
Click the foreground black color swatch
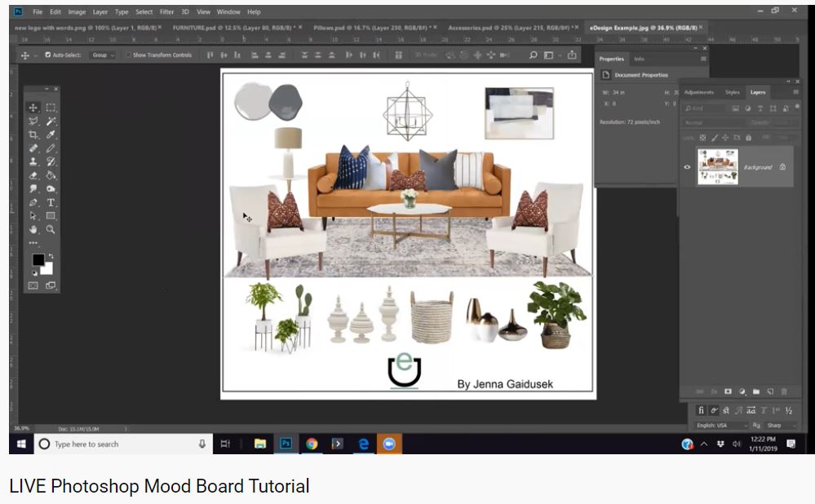[x=38, y=259]
